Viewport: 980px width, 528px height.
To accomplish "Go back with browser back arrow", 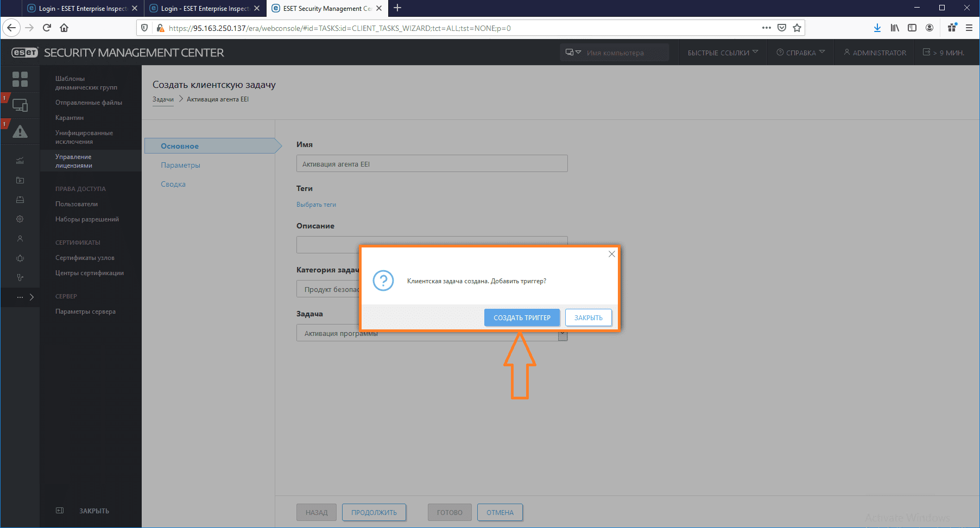I will pos(11,28).
